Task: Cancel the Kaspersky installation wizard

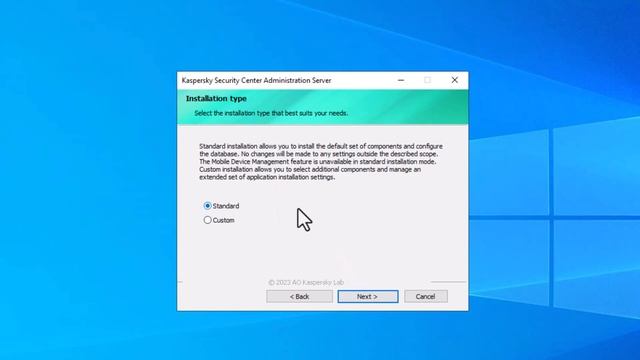Action: pos(426,296)
